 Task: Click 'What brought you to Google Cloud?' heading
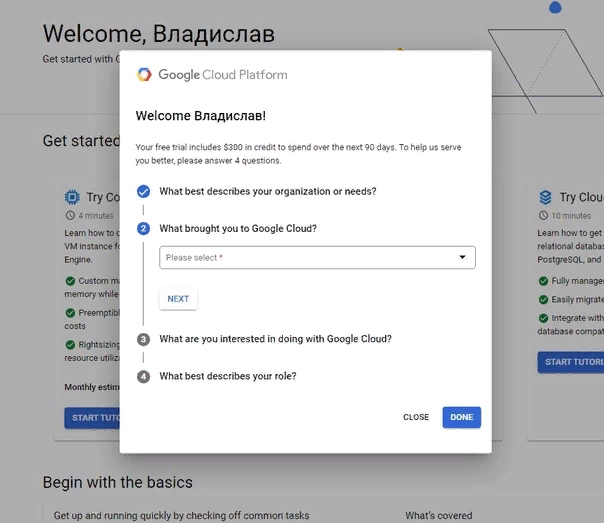click(x=238, y=228)
